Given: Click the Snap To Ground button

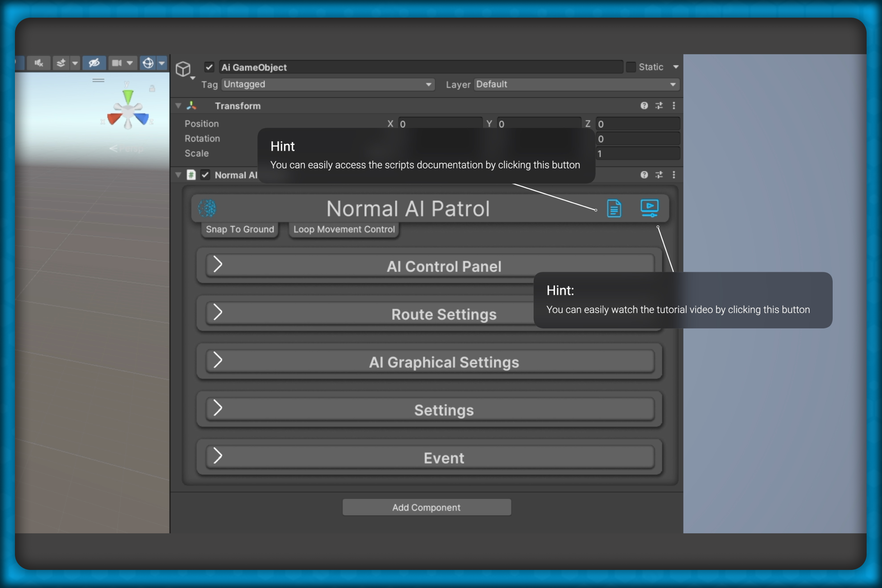Looking at the screenshot, I should tap(240, 229).
